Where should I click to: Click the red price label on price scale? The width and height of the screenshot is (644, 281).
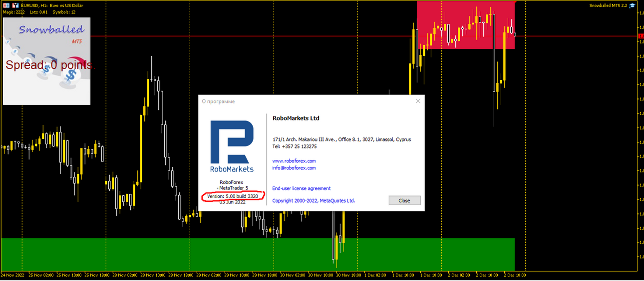[641, 36]
